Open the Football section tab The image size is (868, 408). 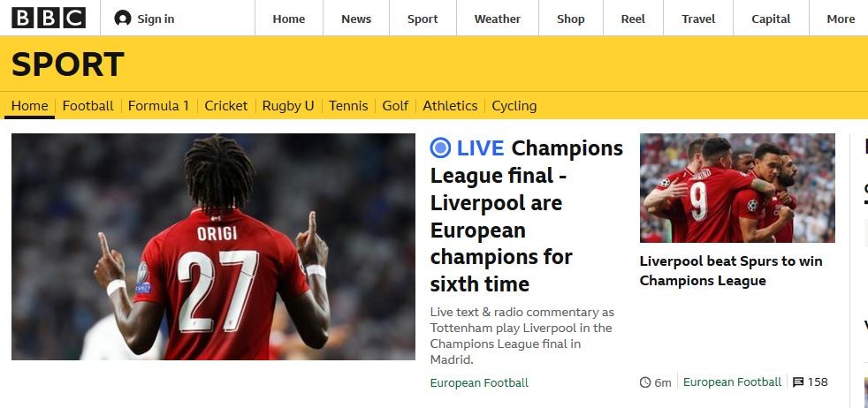(x=88, y=106)
